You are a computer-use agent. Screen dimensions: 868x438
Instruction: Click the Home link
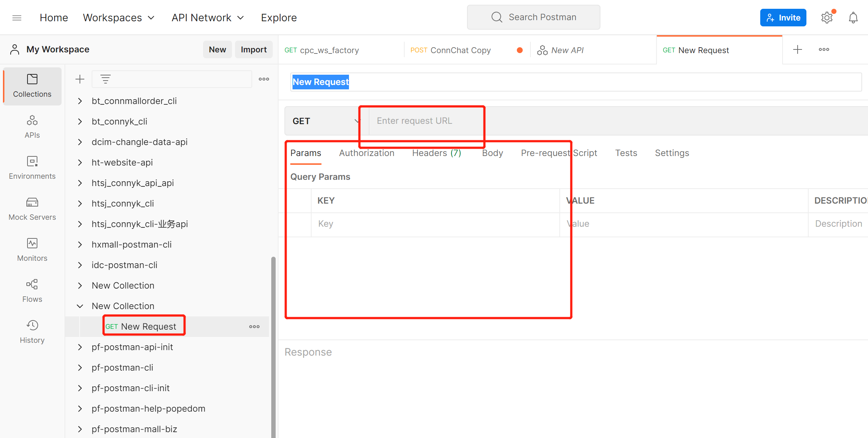[54, 18]
